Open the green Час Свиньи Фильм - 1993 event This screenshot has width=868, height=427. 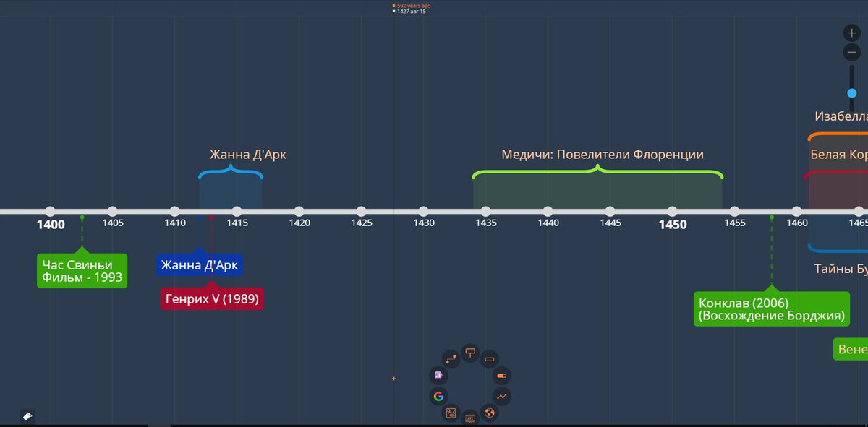click(82, 270)
